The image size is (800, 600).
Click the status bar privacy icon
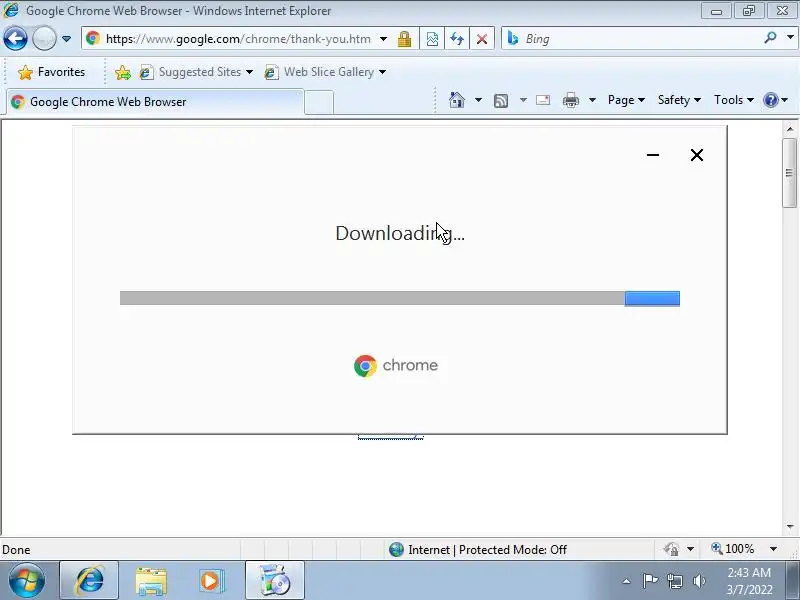point(671,549)
